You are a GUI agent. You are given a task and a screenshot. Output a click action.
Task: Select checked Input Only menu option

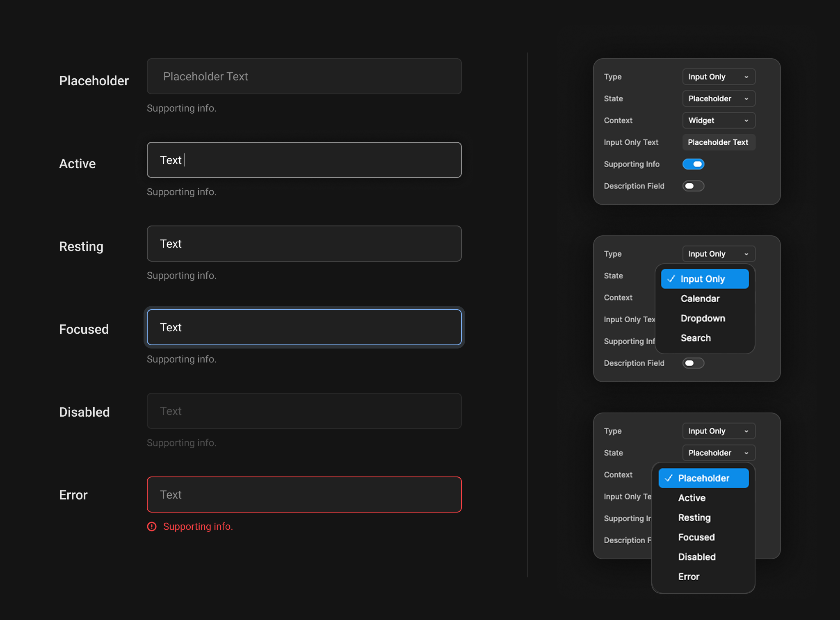tap(705, 279)
